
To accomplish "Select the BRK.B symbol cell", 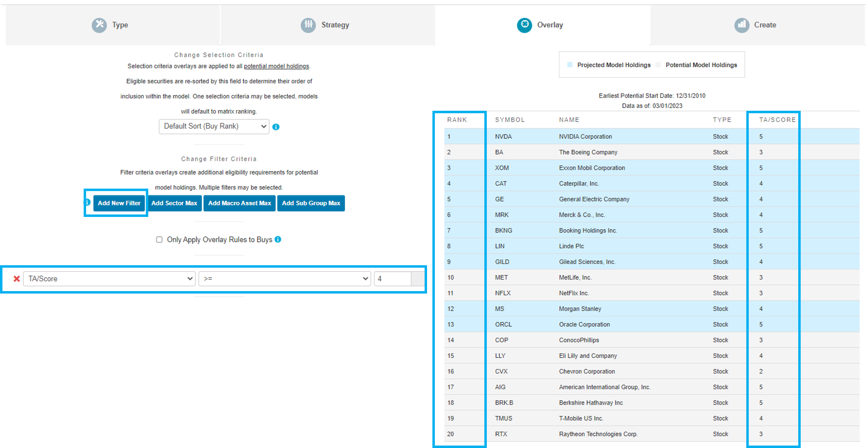I will point(504,403).
